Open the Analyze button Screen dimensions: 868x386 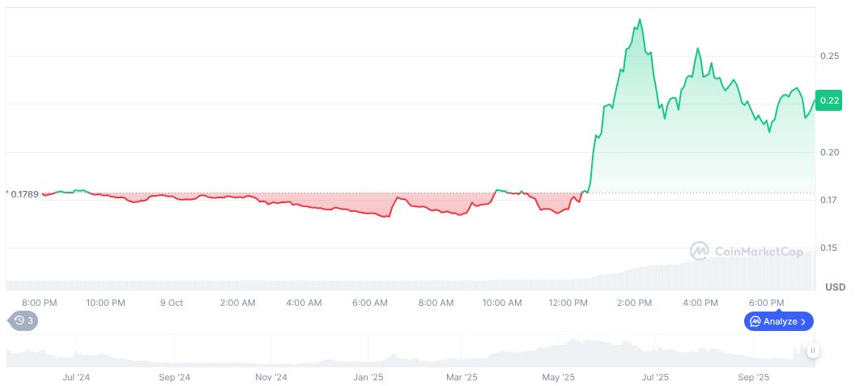tap(778, 321)
